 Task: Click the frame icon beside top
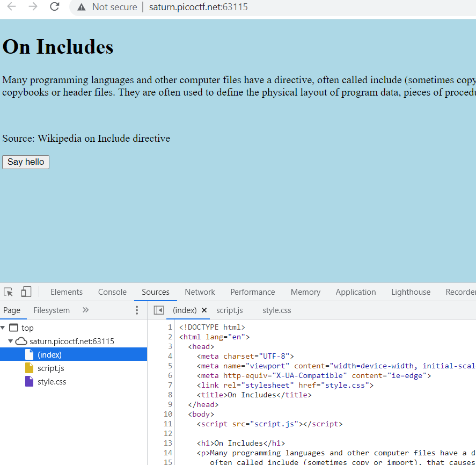(x=13, y=328)
